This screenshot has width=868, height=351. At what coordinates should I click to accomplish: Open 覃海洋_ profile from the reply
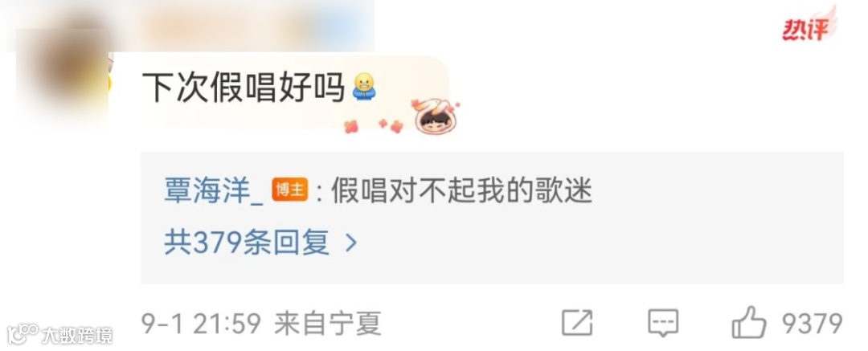click(213, 191)
